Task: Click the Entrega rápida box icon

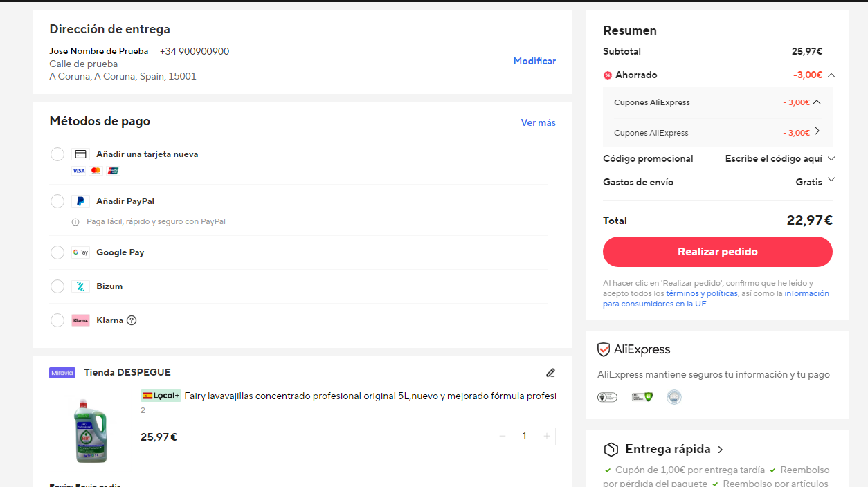Action: (611, 450)
